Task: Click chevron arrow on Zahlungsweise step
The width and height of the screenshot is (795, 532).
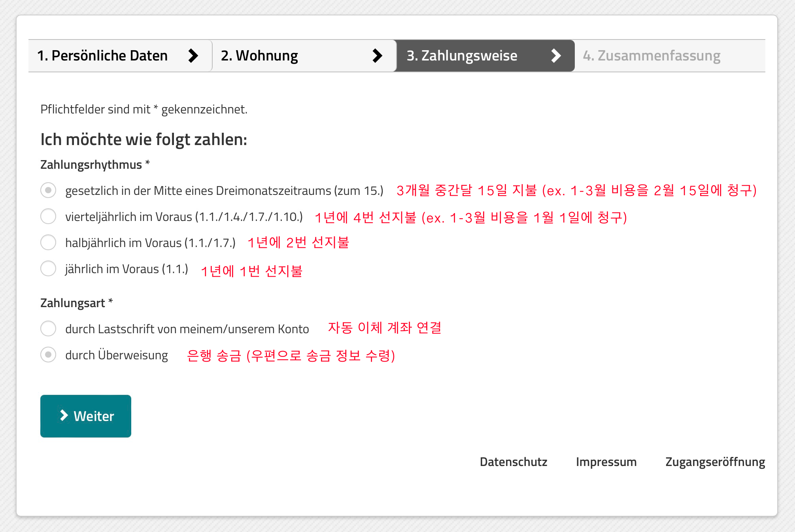Action: point(556,56)
